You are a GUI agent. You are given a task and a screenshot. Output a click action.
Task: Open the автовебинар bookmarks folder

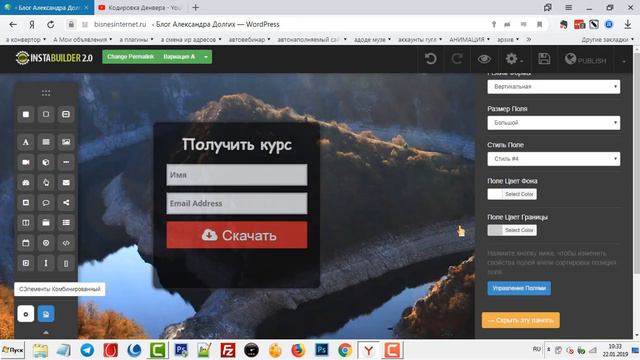(x=249, y=40)
